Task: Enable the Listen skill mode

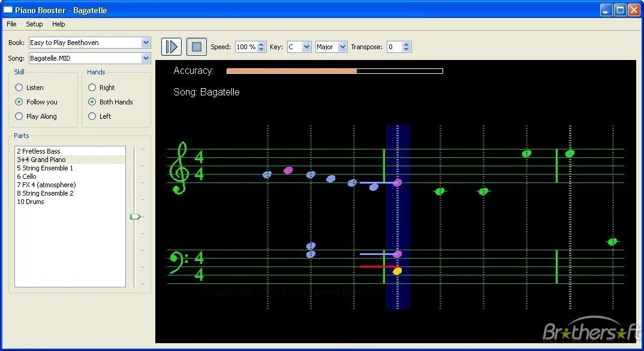Action: [19, 87]
